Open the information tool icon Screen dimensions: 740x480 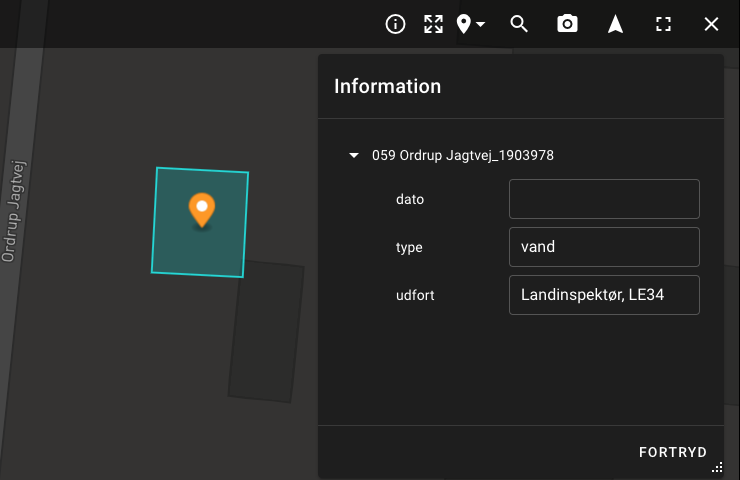pos(395,24)
